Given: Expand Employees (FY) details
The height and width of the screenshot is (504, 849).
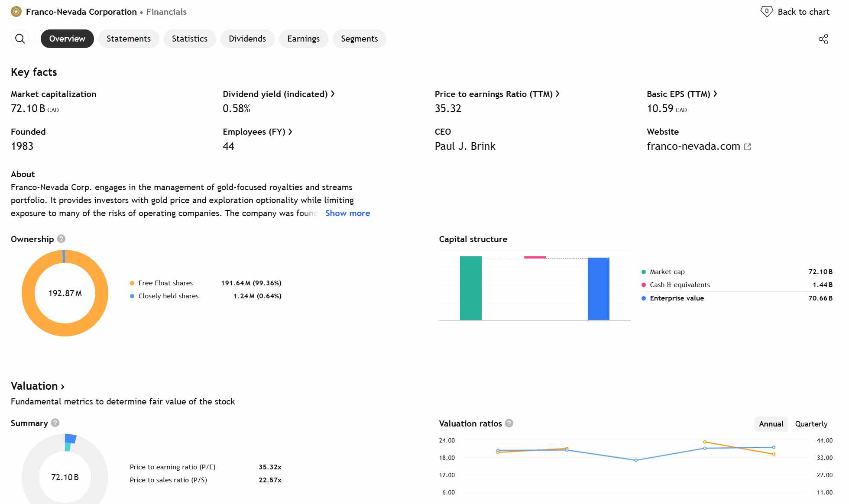Looking at the screenshot, I should (257, 132).
